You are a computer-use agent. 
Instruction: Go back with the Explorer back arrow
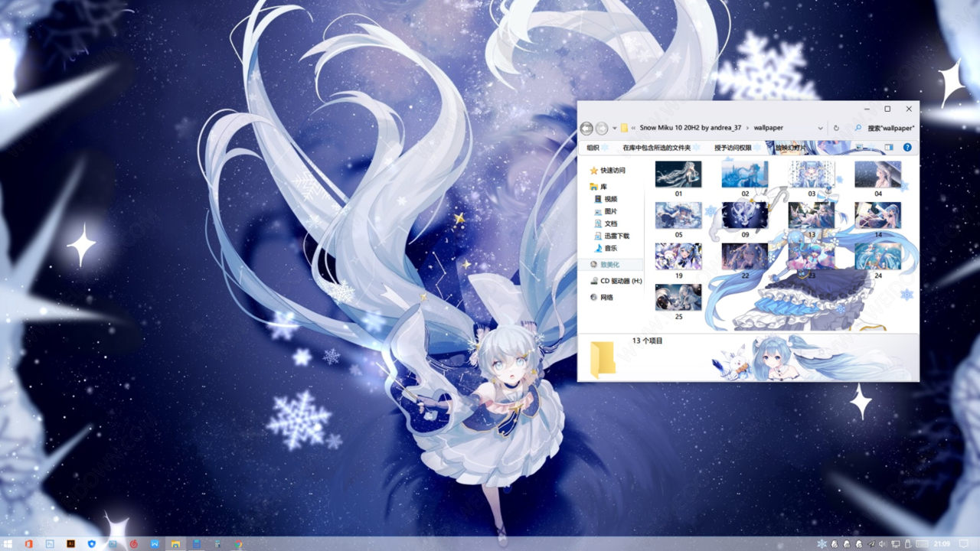(x=586, y=129)
